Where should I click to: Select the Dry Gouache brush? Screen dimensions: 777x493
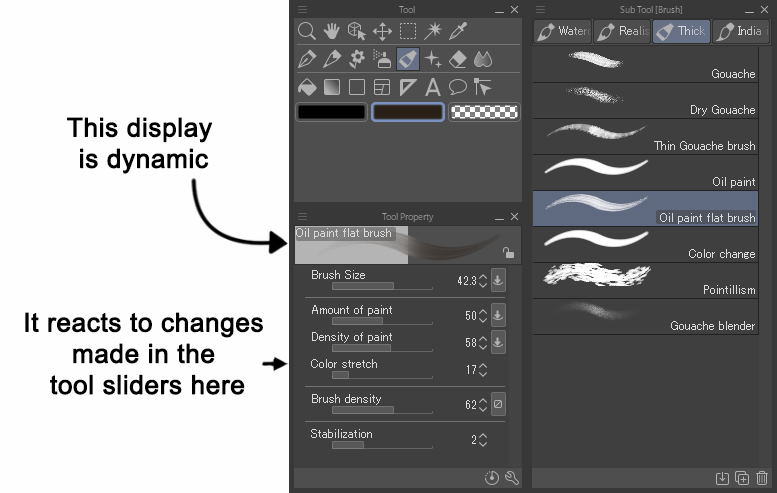644,100
